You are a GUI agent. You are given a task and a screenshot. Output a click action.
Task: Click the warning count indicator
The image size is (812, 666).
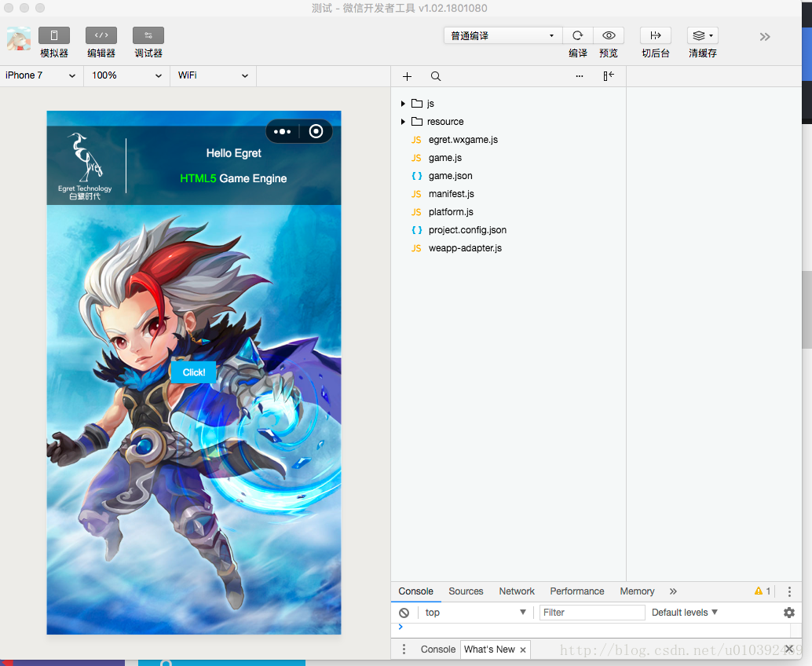tap(763, 591)
